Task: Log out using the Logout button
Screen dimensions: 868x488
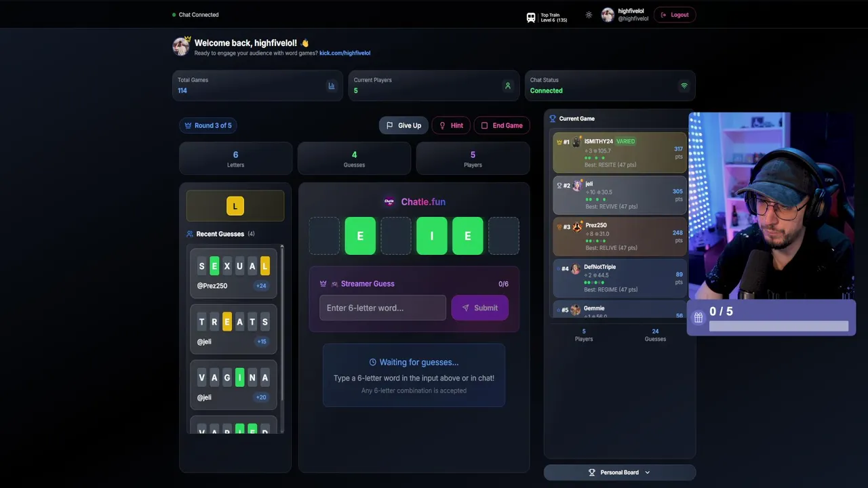Action: 675,15
